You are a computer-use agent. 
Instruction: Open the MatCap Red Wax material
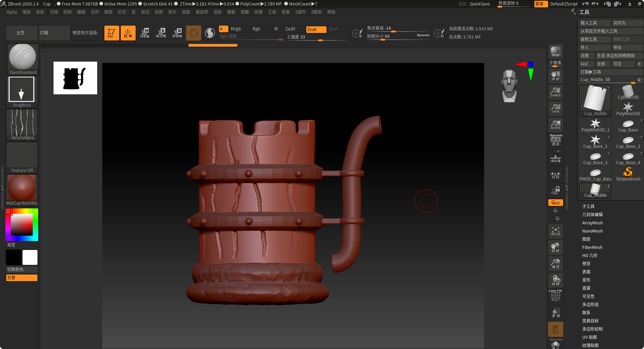(x=22, y=188)
